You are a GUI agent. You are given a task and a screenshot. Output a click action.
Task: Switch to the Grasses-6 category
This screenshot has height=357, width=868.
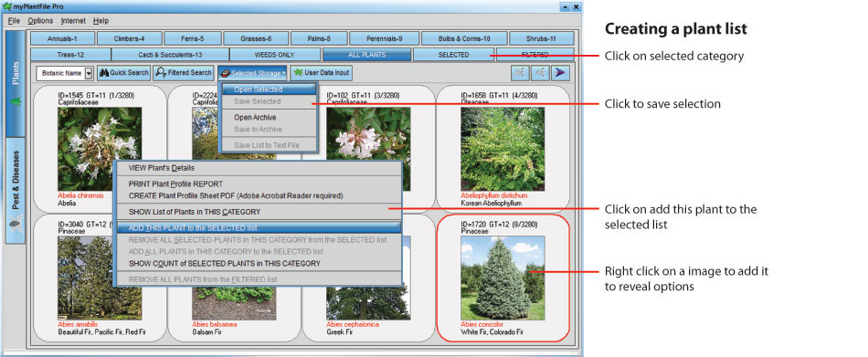(257, 38)
